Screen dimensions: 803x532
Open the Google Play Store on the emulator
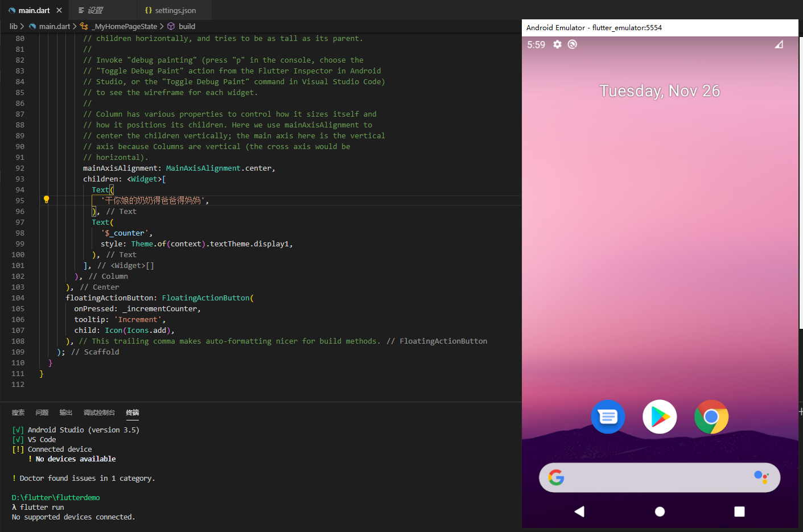coord(659,416)
